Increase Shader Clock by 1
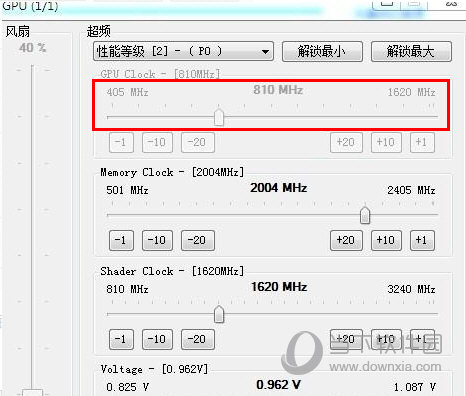The width and height of the screenshot is (466, 396). pyautogui.click(x=422, y=339)
